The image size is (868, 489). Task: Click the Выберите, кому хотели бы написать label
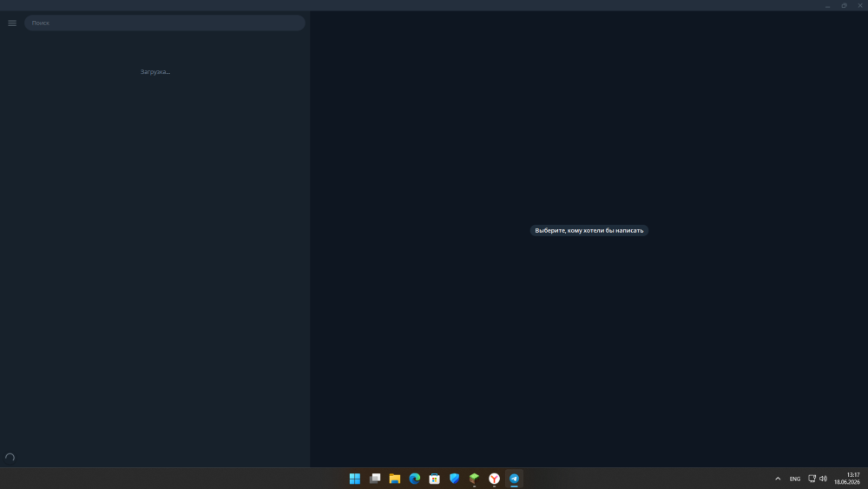click(589, 230)
